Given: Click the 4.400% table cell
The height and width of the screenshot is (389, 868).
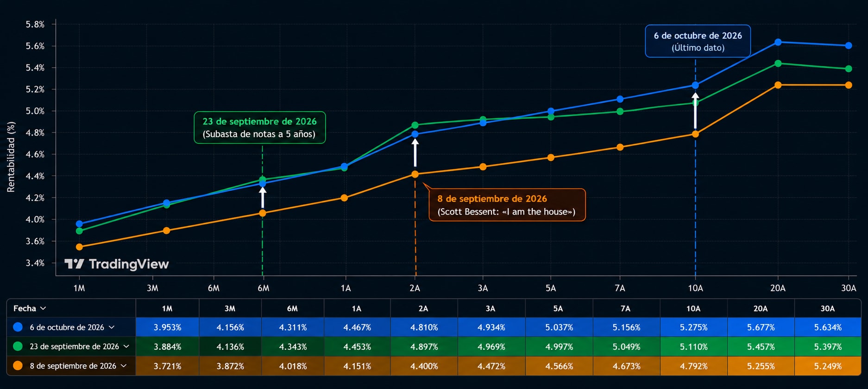Looking at the screenshot, I should pos(424,366).
